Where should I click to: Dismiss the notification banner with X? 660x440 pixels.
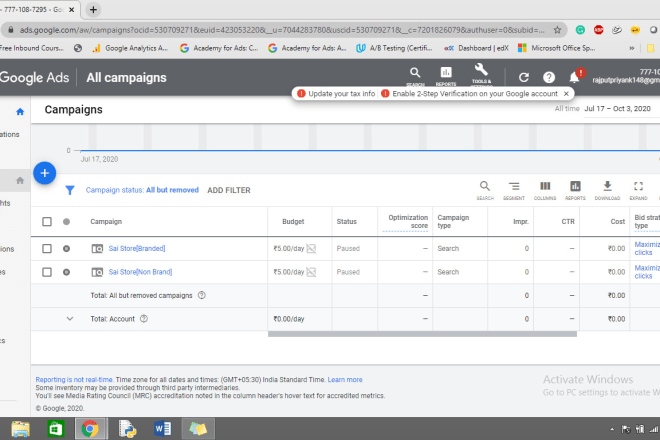point(566,93)
